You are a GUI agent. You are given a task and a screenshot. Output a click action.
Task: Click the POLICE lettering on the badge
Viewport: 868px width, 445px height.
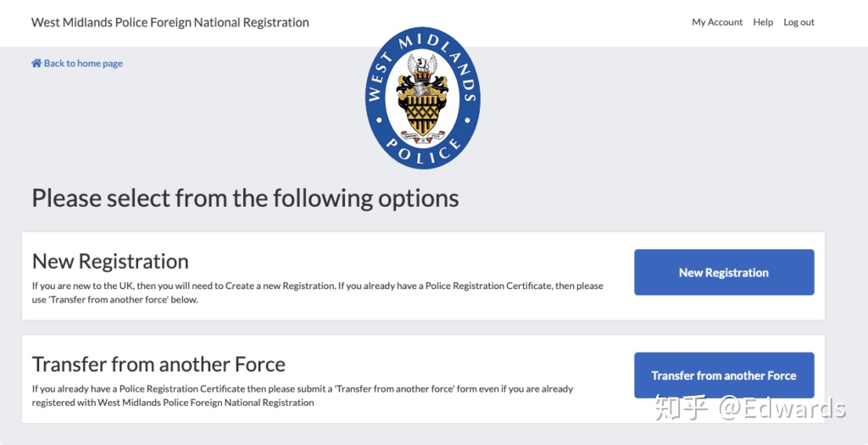pos(423,153)
